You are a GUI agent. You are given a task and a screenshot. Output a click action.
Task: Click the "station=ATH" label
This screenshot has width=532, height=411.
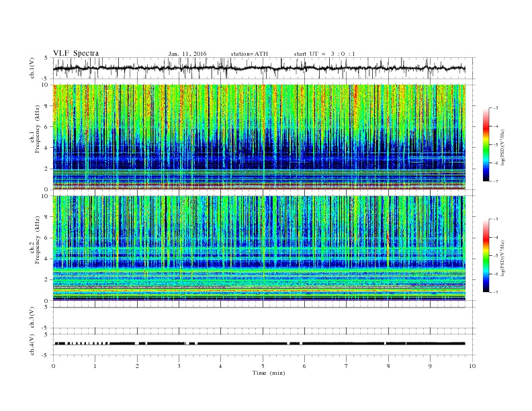249,54
